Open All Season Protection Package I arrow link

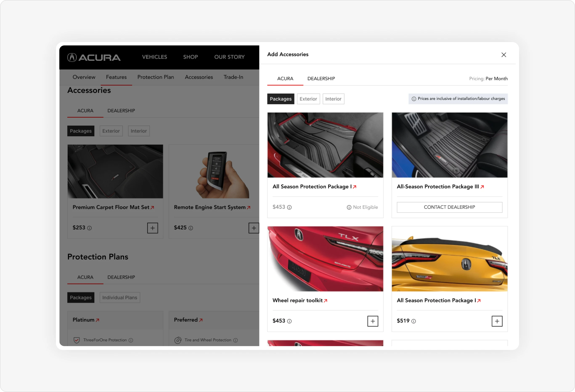click(354, 187)
